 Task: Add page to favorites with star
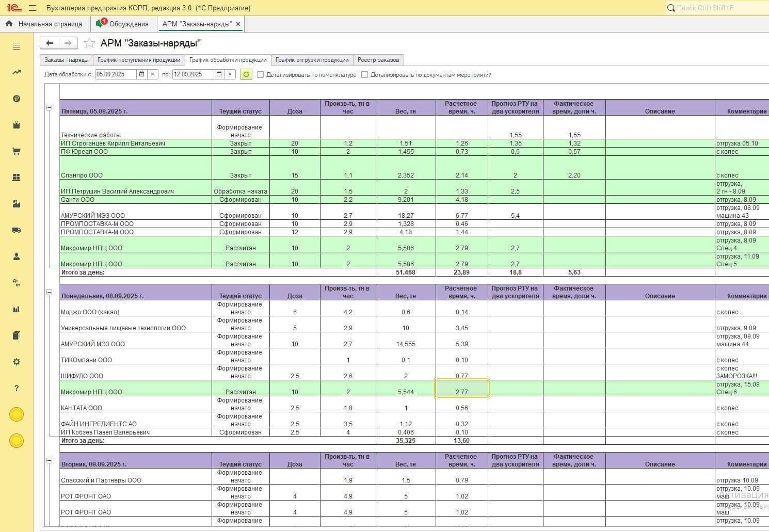click(90, 43)
